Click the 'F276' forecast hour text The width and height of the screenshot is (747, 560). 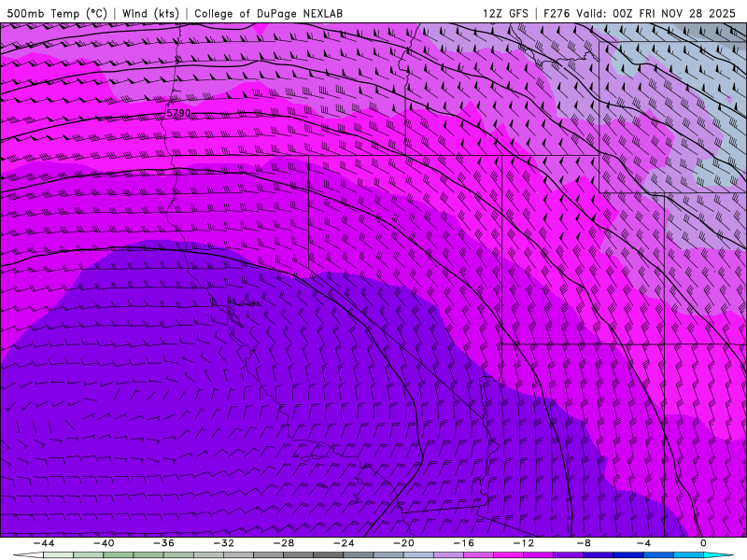[x=557, y=13]
